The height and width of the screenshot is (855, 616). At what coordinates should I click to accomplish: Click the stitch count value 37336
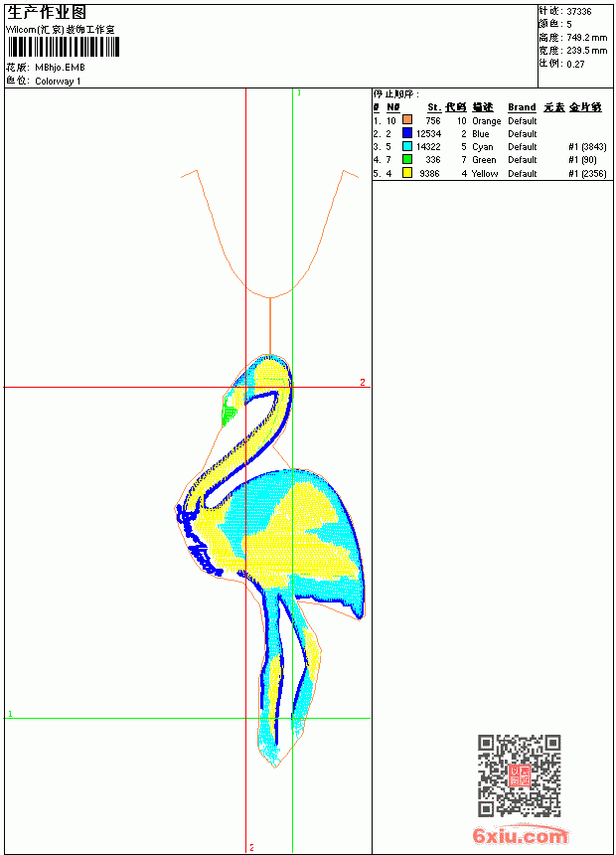click(579, 11)
